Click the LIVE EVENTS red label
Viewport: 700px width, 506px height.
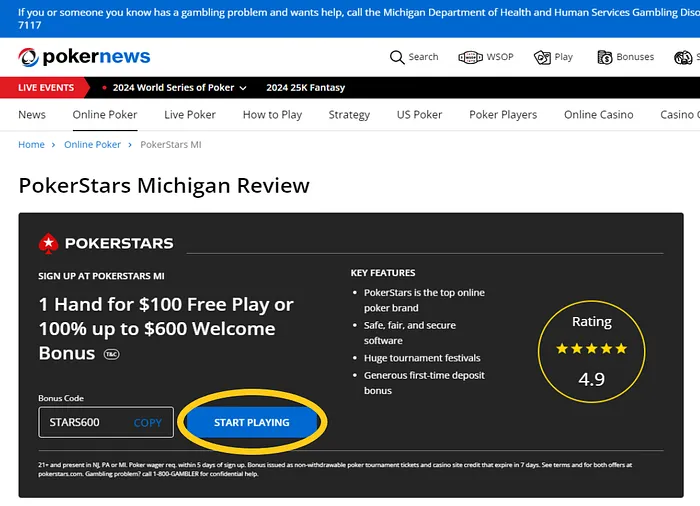[x=46, y=88]
